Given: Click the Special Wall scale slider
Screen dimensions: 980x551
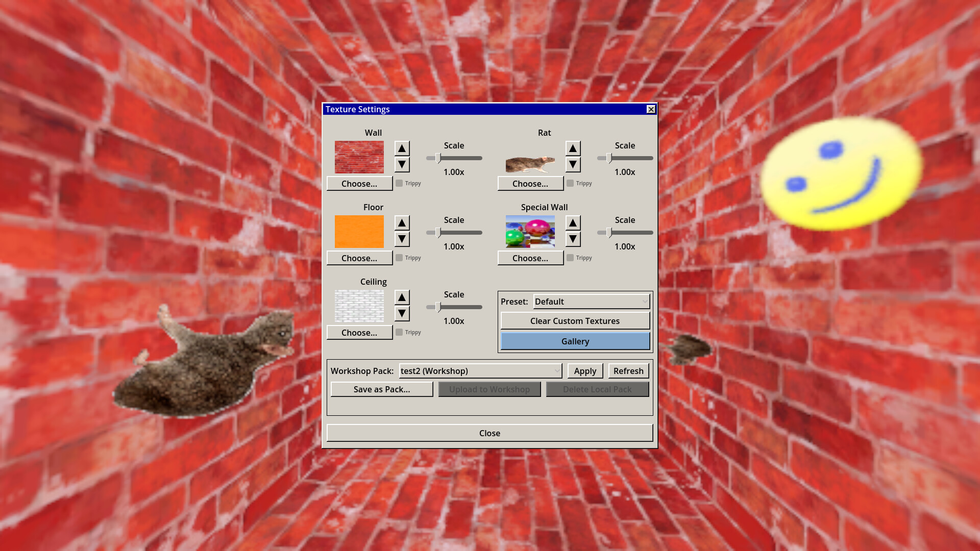Looking at the screenshot, I should [x=625, y=233].
